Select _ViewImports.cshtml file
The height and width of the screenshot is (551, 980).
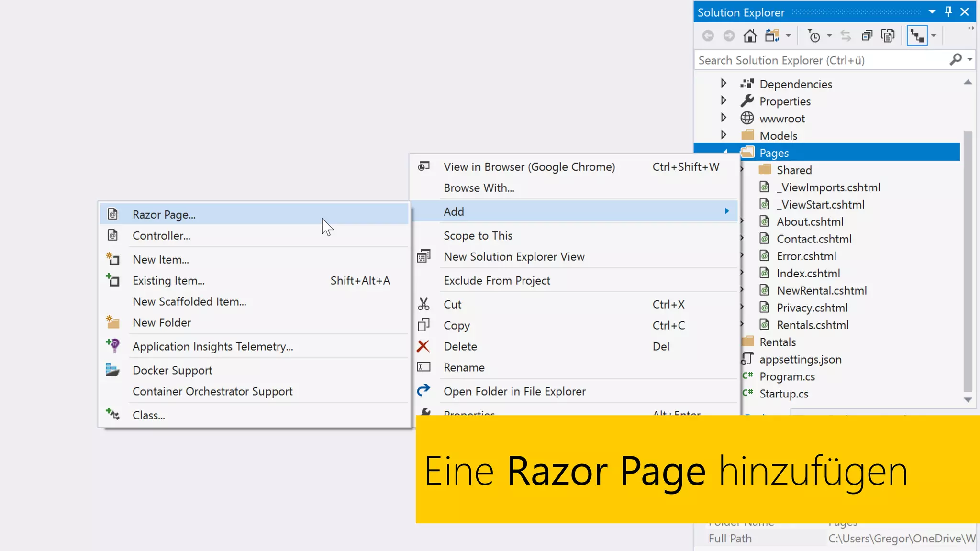click(828, 187)
